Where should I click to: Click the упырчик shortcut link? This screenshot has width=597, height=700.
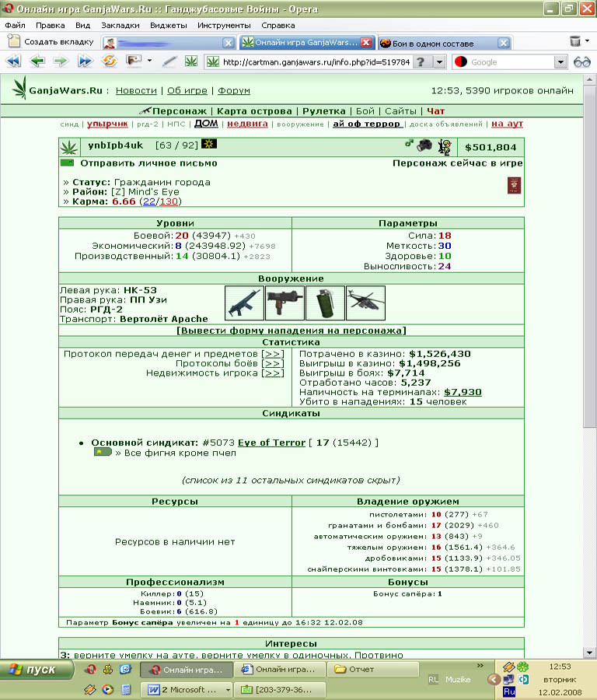(107, 124)
